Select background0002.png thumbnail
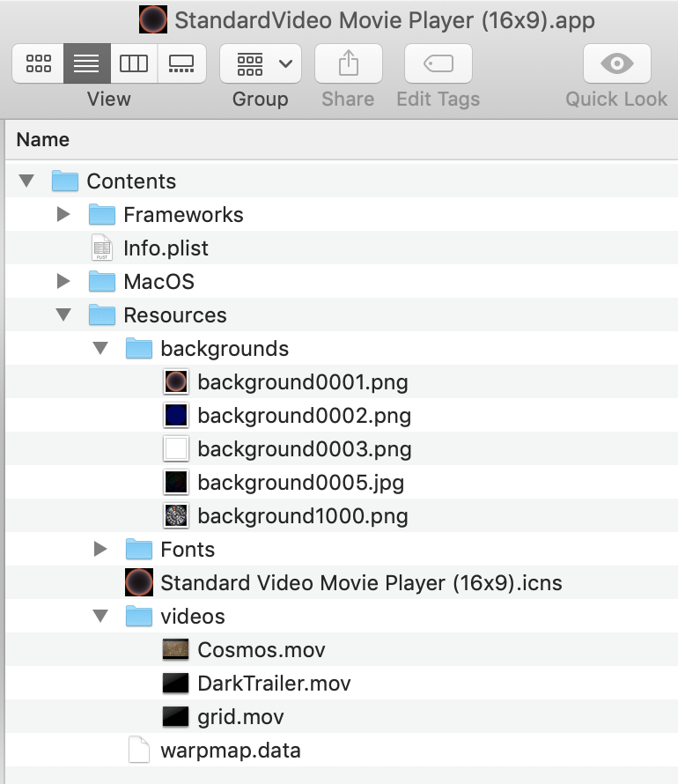Screen dimensions: 678x784 [x=176, y=415]
